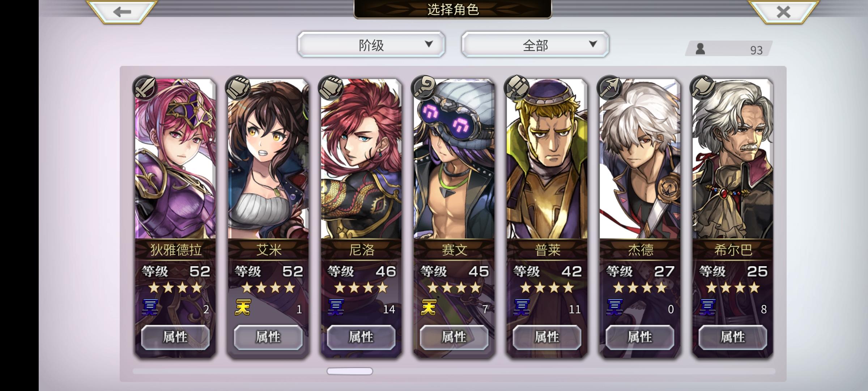Click the hammer weapon icon on 普莱
The height and width of the screenshot is (391, 868).
516,88
